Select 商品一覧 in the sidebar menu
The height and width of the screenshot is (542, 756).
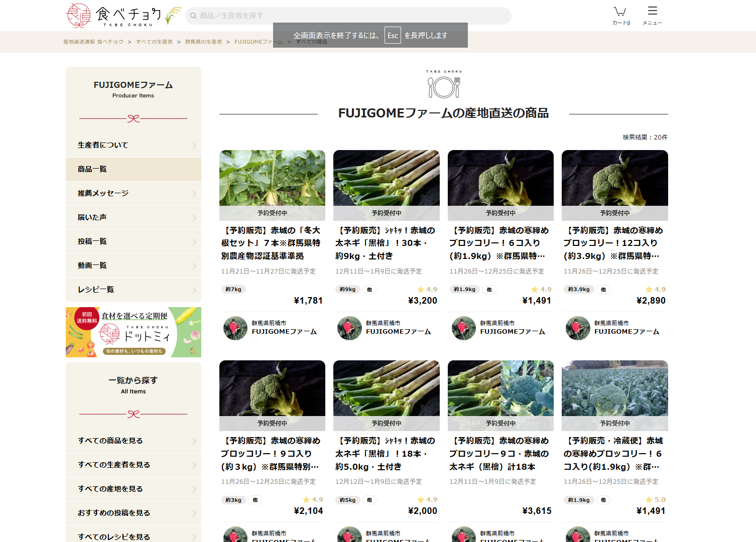pos(133,169)
